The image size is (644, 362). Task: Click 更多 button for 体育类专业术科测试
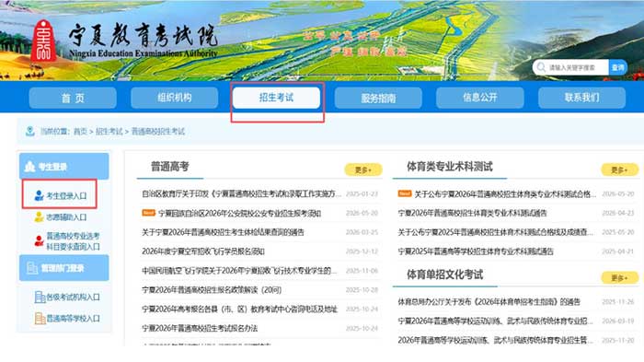pyautogui.click(x=619, y=169)
